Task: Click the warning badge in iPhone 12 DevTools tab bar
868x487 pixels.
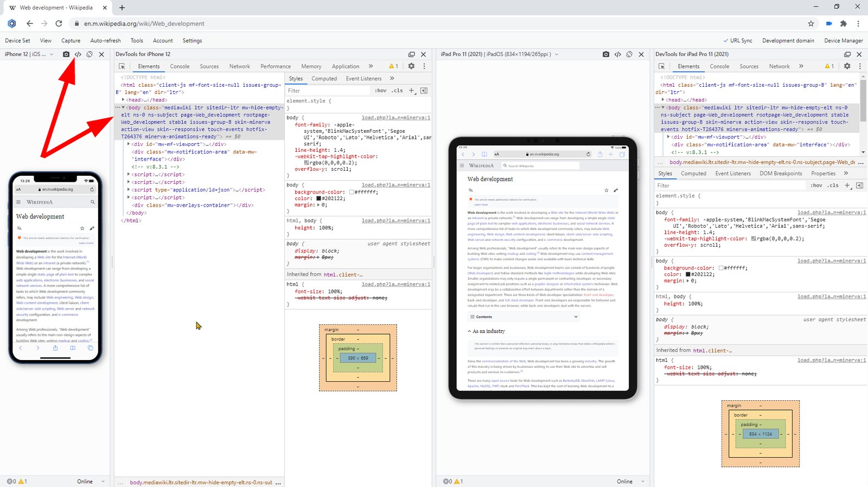Action: pos(393,66)
